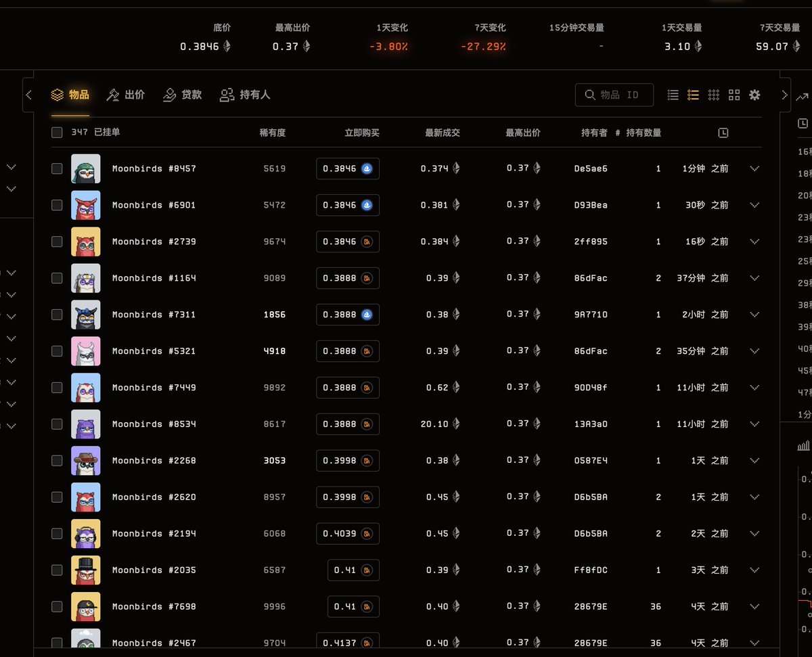Screen dimensions: 812x657
Task: Toggle the select-all checkbox next to 347 已挂单
Action: pos(57,133)
